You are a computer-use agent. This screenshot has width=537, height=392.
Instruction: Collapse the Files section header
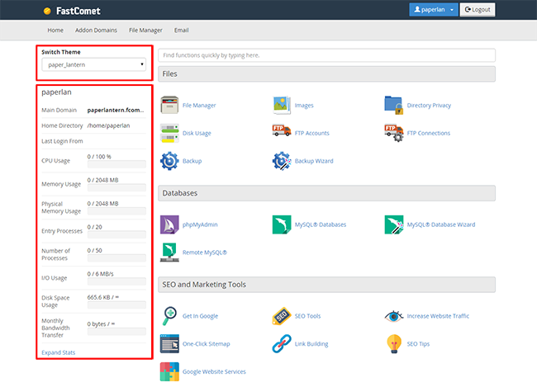tap(326, 74)
